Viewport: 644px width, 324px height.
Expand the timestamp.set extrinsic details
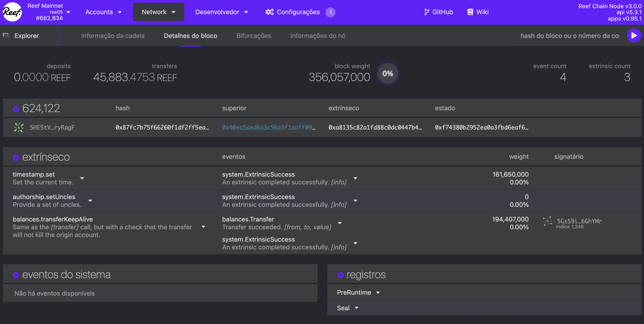tap(82, 178)
